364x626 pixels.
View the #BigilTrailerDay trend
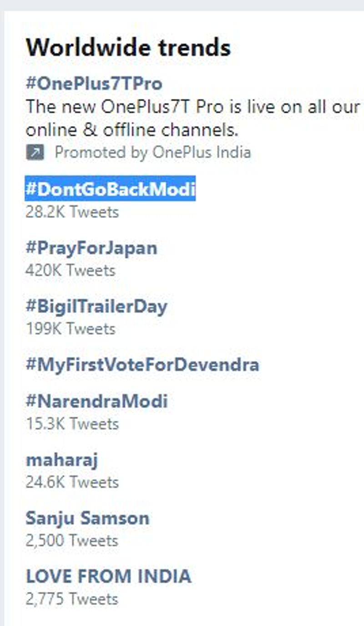(x=96, y=306)
